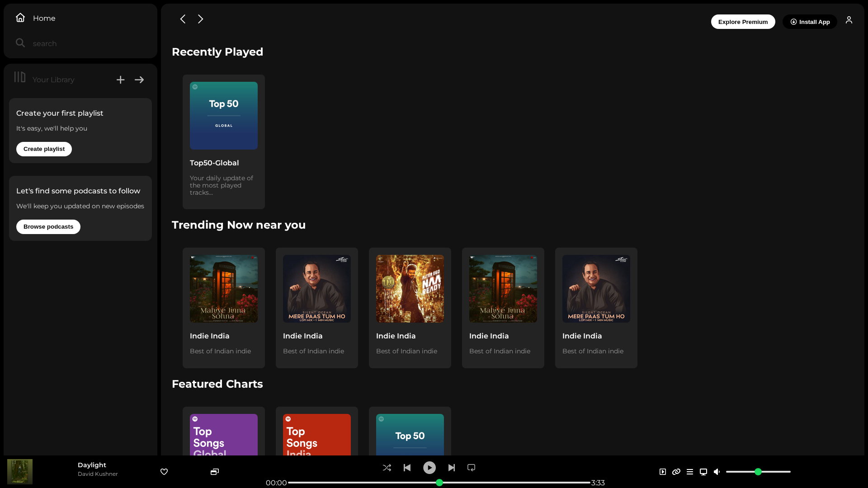
Task: Open the queue list icon
Action: tap(690, 472)
